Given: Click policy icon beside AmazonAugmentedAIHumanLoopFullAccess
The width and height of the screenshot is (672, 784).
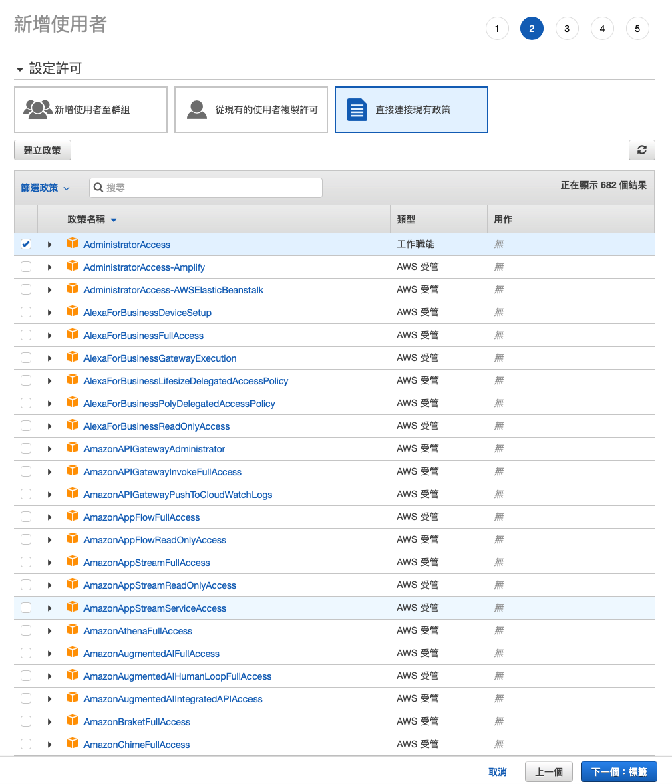Looking at the screenshot, I should [73, 675].
